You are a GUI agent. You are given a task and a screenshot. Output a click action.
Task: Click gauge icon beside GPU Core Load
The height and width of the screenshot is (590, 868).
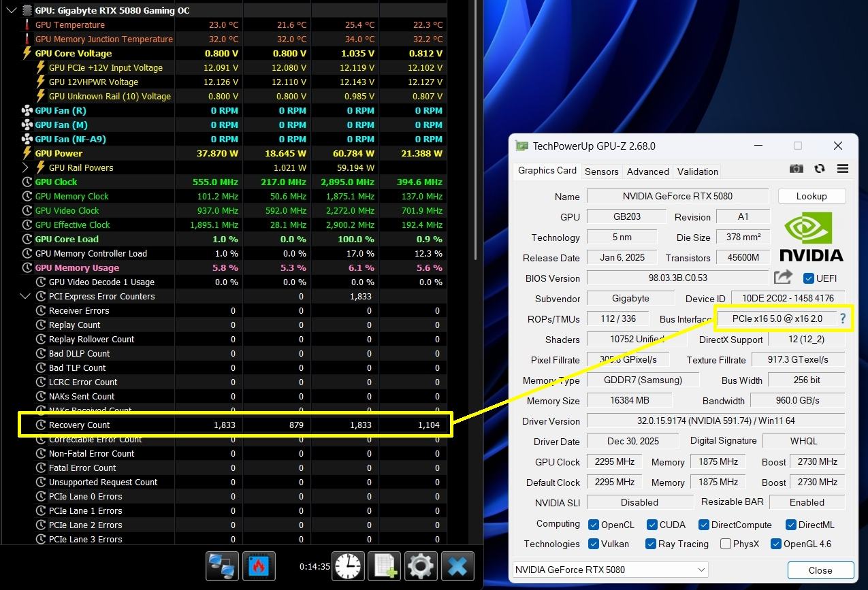click(27, 239)
